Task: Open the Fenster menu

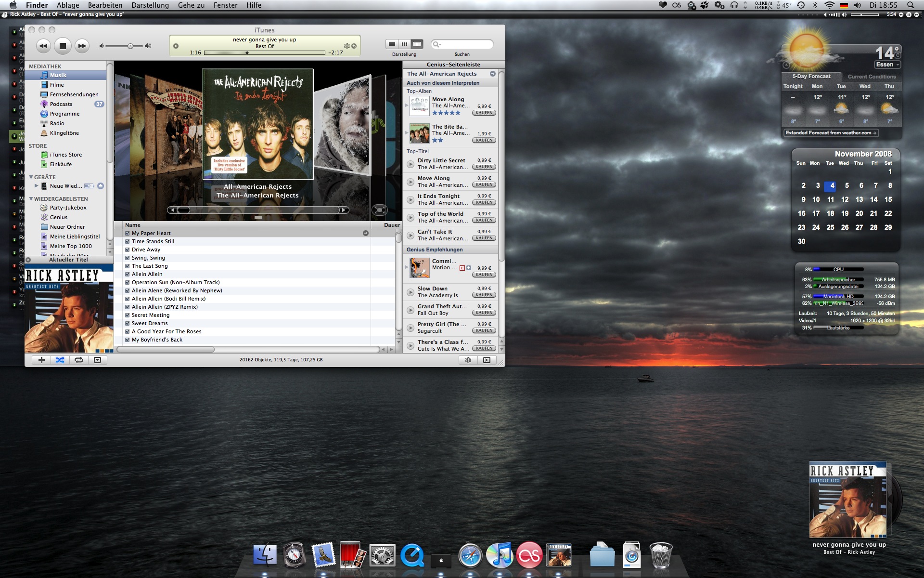Action: pos(226,5)
